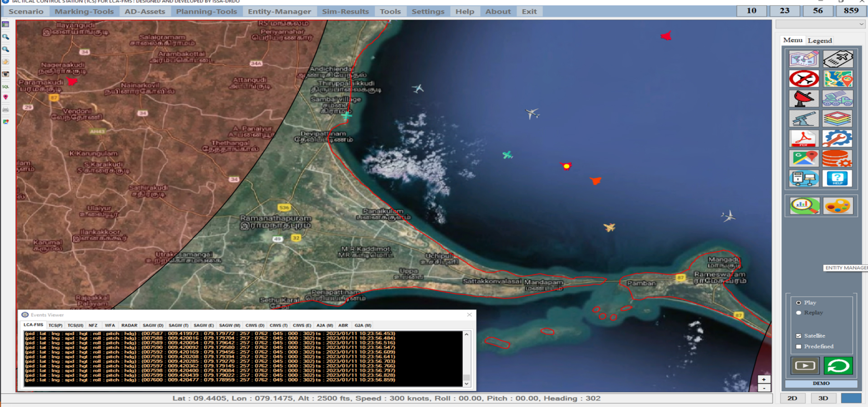The height and width of the screenshot is (407, 868).
Task: Open the About menu
Action: coord(498,11)
